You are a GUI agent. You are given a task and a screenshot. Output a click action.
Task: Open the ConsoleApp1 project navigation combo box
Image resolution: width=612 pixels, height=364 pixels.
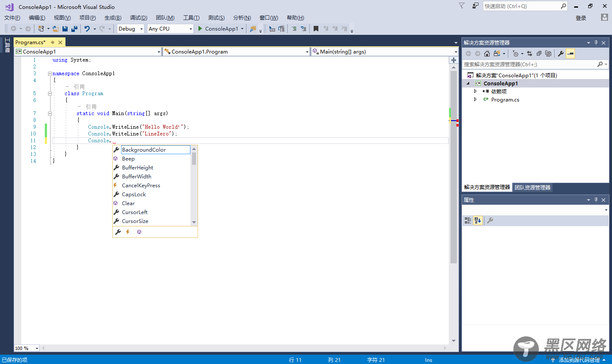coord(88,52)
